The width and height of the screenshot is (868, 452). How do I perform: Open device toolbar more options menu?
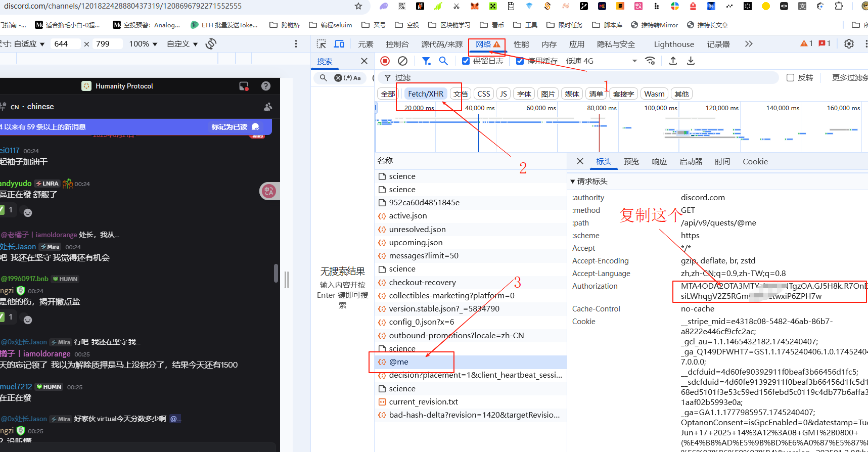tap(296, 44)
